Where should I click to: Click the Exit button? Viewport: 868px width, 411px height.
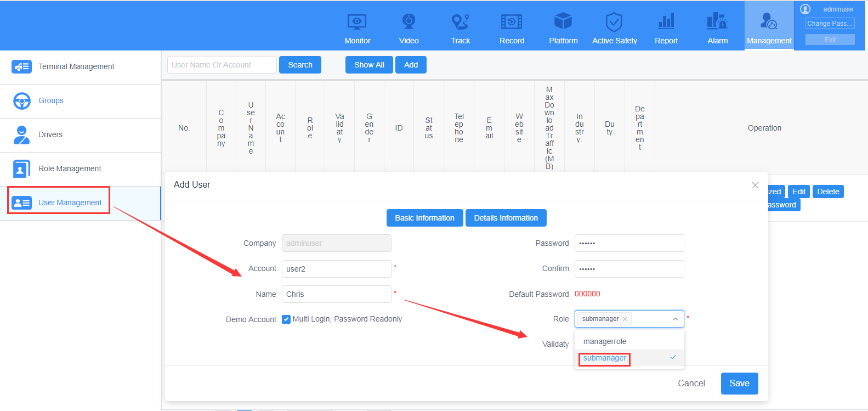pyautogui.click(x=830, y=40)
